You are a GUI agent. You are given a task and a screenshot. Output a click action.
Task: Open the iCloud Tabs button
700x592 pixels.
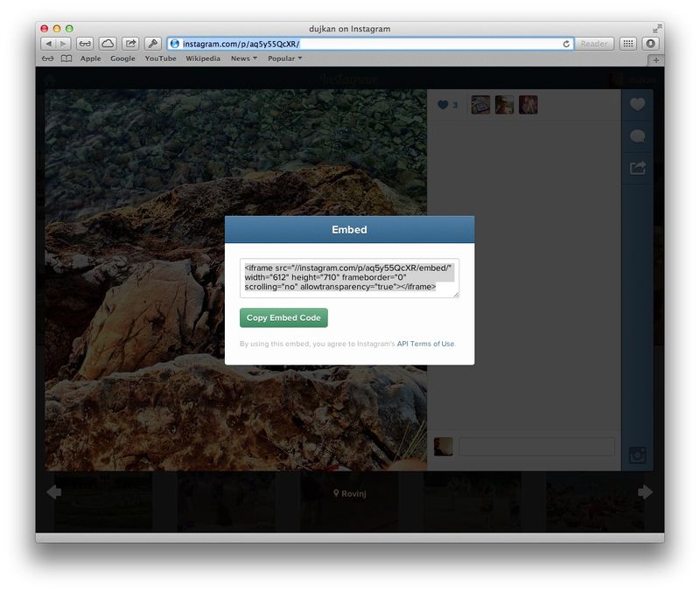[x=108, y=44]
